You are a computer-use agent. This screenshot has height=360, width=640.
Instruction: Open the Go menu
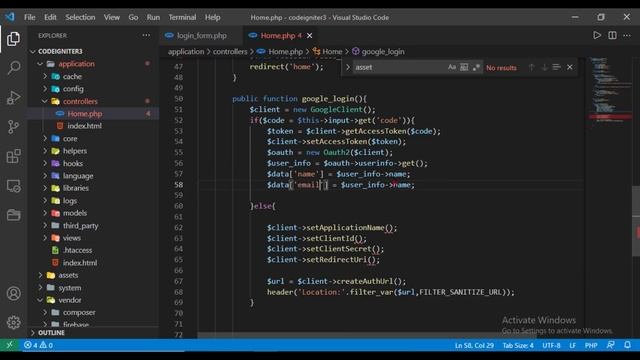(133, 17)
